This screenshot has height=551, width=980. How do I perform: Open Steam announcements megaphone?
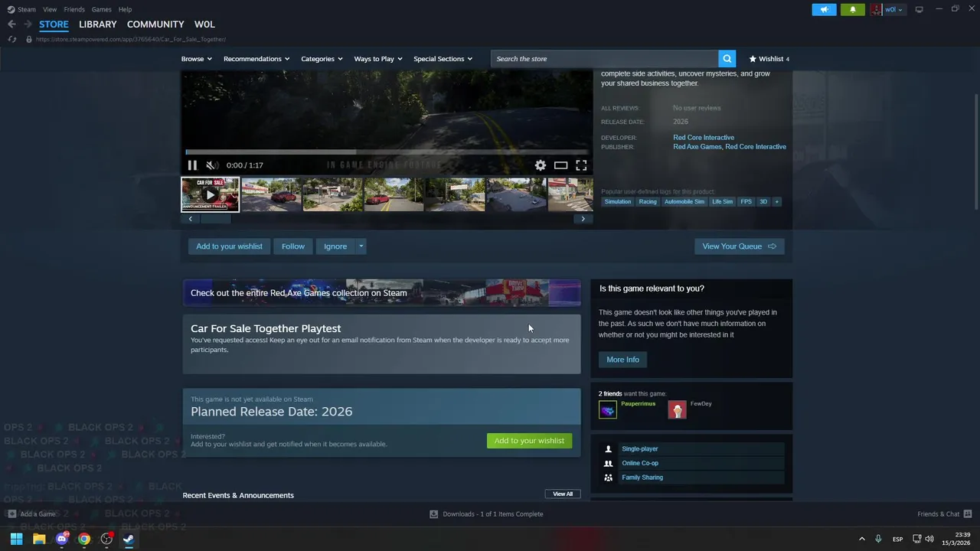tap(825, 9)
